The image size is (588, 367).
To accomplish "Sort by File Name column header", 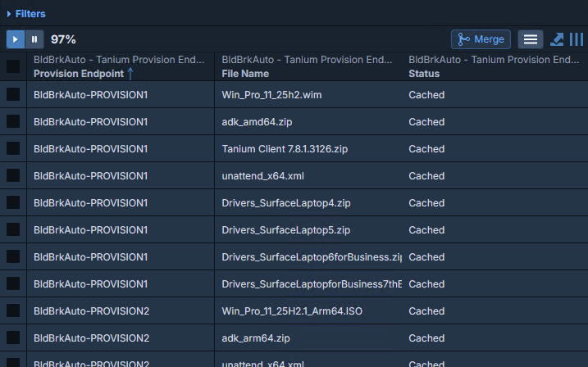I will tap(245, 74).
